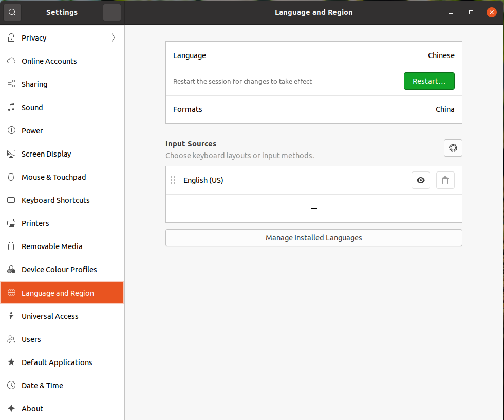The image size is (504, 420).
Task: Open the About panel
Action: click(62, 408)
